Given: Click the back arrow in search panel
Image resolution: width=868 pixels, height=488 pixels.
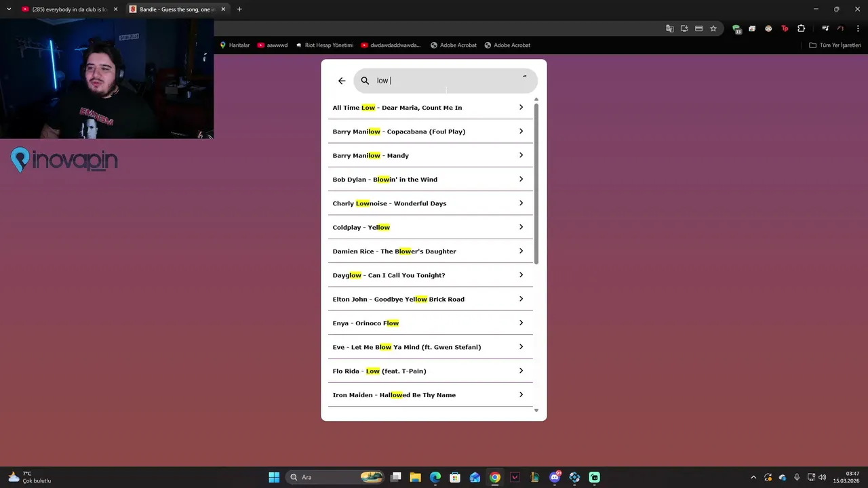Looking at the screenshot, I should click(x=342, y=81).
